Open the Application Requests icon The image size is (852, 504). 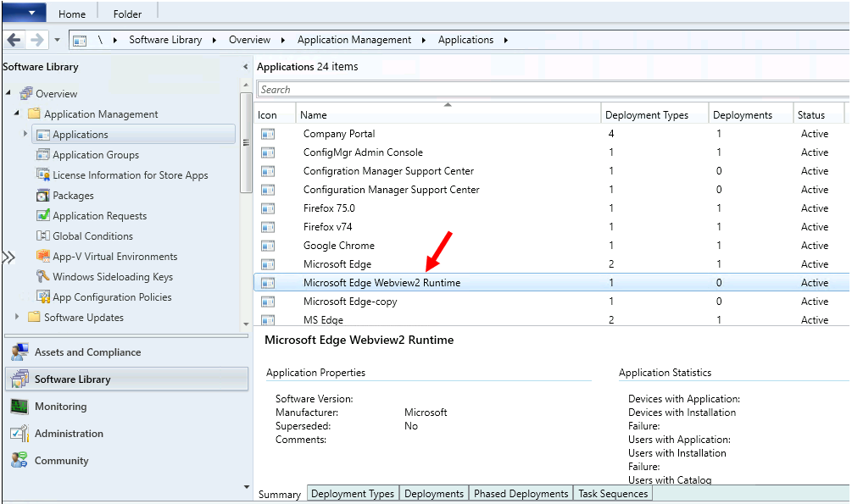click(x=43, y=215)
